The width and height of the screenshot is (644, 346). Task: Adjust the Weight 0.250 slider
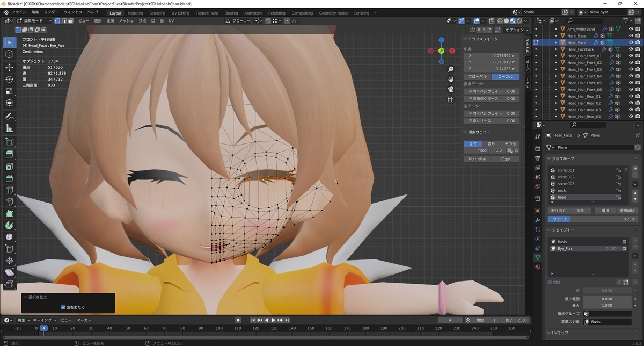coord(592,219)
